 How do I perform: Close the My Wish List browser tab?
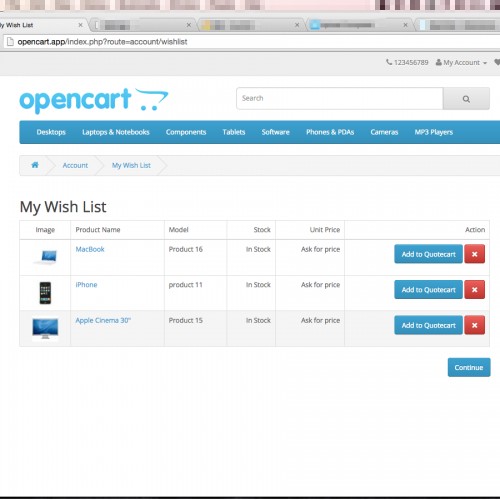click(80, 25)
